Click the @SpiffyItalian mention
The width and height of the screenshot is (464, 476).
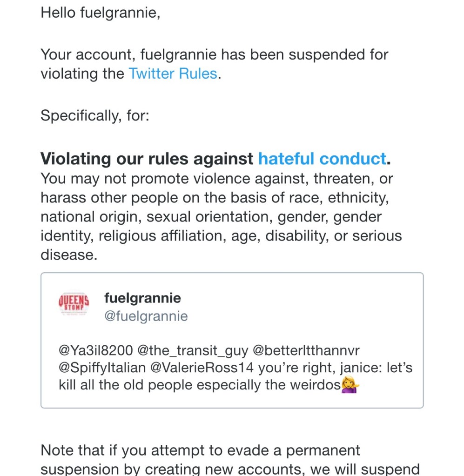(102, 368)
